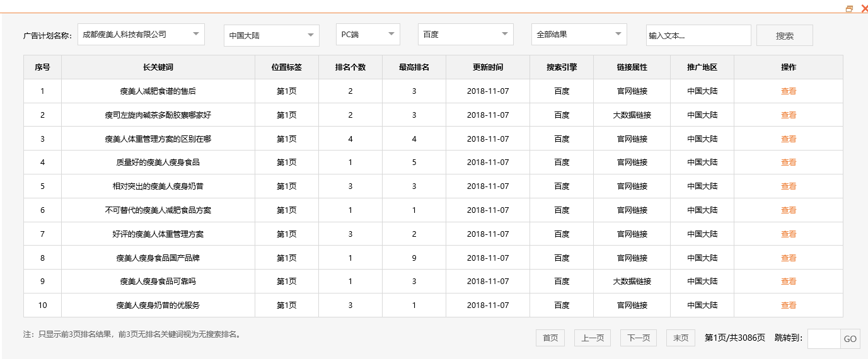Click 大数据链接 in 瘦美人瘦身食品可靠吗 row
868x359 pixels.
click(632, 281)
